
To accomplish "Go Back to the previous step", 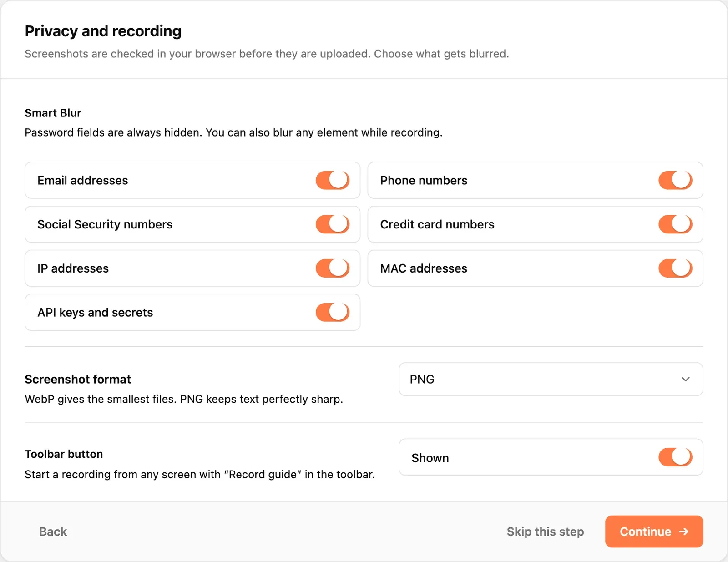I will coord(53,532).
